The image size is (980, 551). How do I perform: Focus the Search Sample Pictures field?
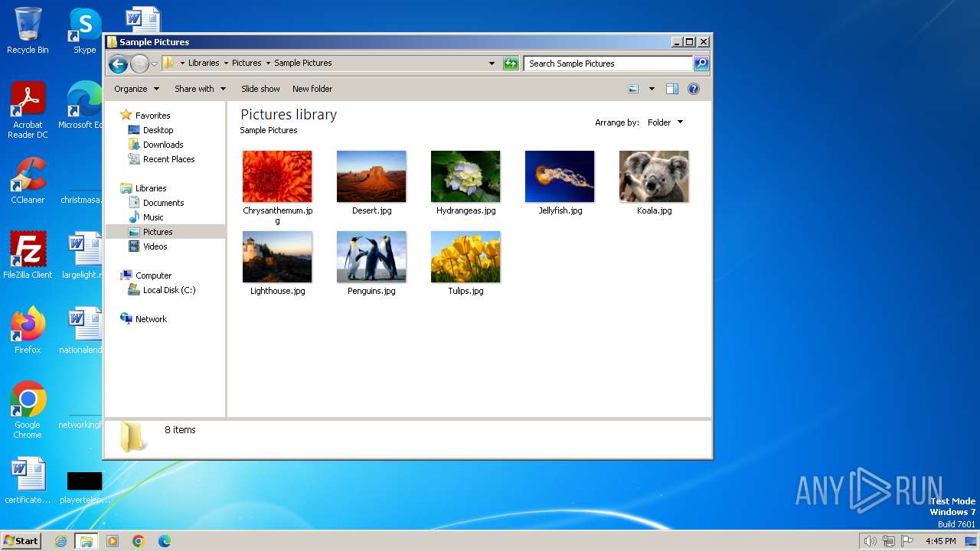608,64
